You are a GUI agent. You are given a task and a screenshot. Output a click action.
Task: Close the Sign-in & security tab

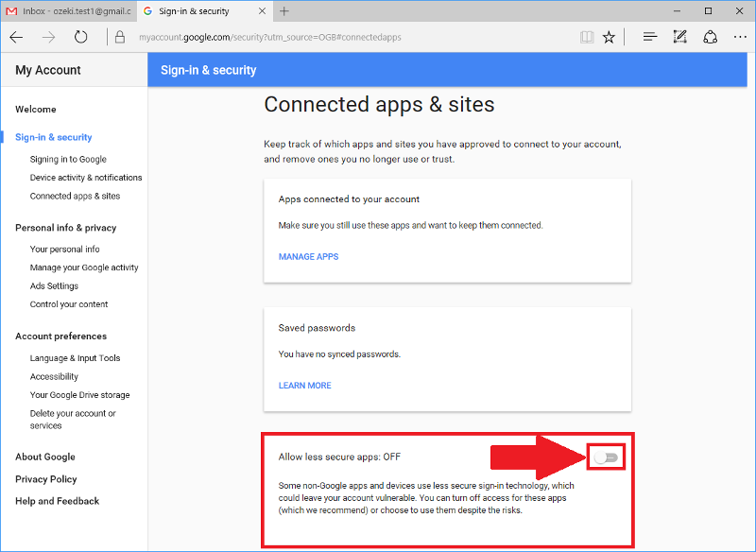click(262, 11)
